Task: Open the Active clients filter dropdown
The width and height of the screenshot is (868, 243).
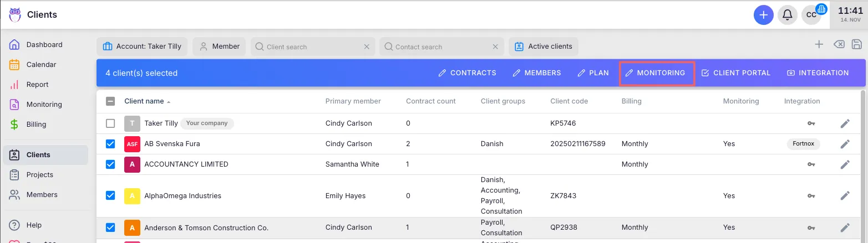Action: click(543, 46)
